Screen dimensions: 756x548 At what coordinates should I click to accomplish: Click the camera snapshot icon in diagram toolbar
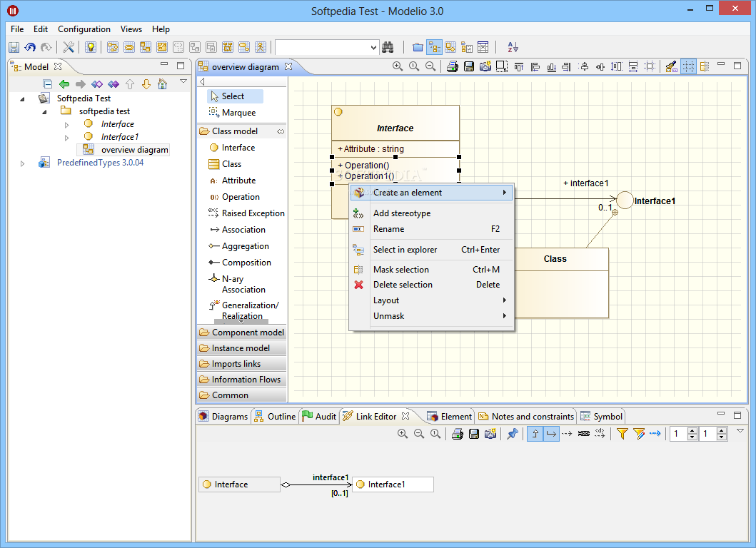pos(485,66)
